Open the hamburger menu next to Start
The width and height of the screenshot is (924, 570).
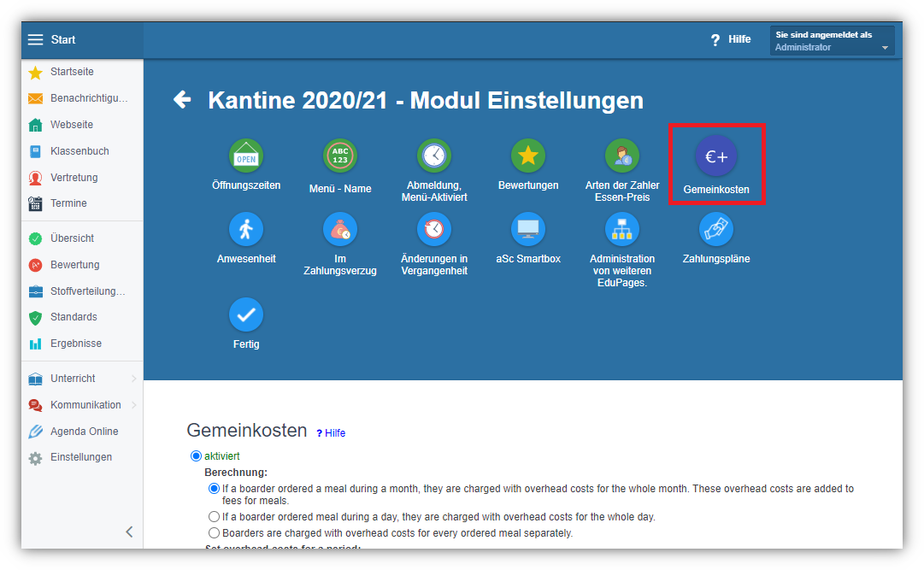click(x=35, y=39)
